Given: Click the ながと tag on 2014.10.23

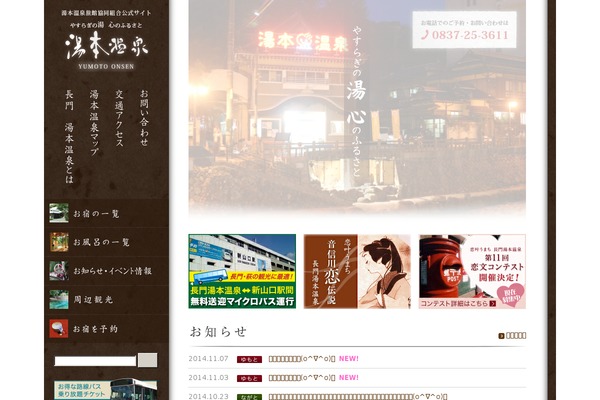Looking at the screenshot, I should click(249, 397).
